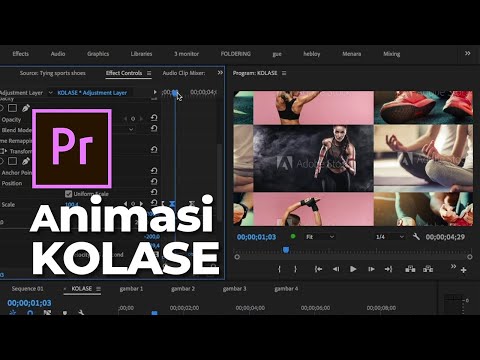
Task: Play the Program Monitor
Action: (x=353, y=269)
